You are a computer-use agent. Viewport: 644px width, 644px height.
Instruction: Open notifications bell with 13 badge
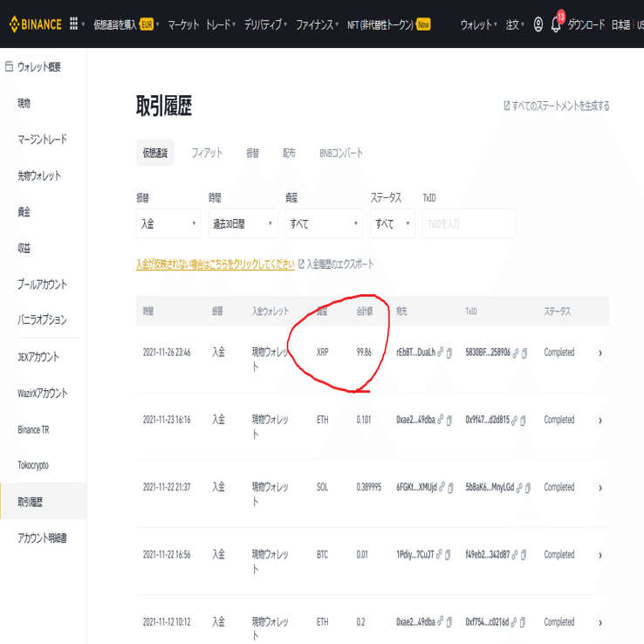(556, 24)
